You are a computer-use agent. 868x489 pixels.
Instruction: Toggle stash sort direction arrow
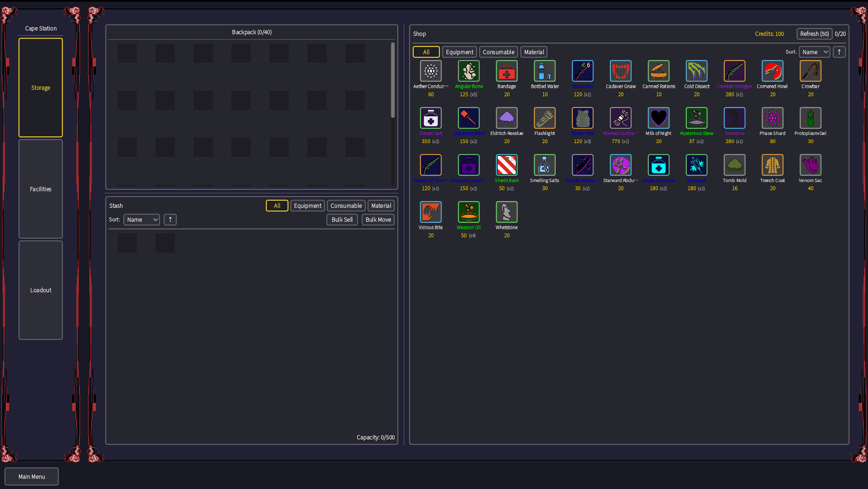coord(170,219)
